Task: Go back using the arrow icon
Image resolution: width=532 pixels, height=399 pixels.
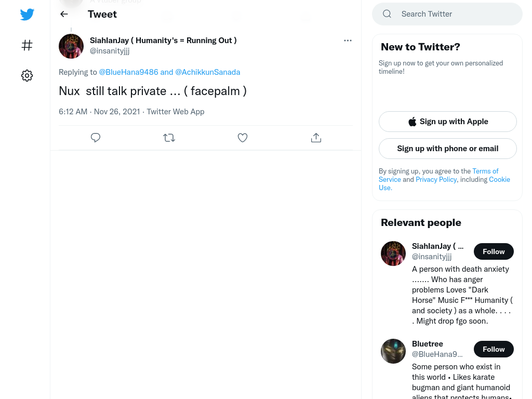Action: (64, 14)
